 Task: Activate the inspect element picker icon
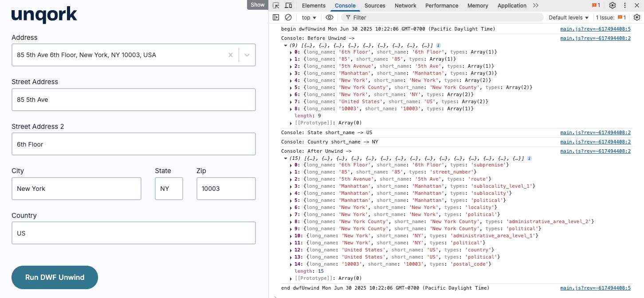276,5
